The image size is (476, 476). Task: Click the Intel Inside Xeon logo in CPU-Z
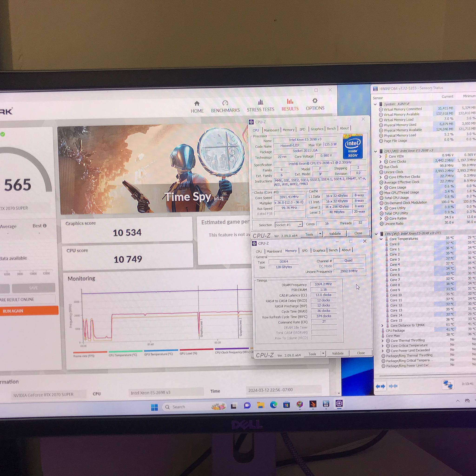pos(353,147)
